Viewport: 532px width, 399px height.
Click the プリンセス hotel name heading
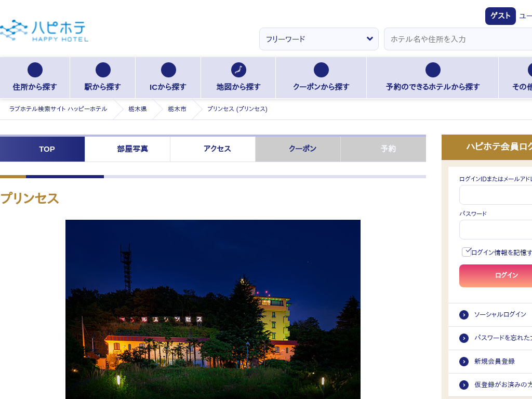tap(30, 198)
